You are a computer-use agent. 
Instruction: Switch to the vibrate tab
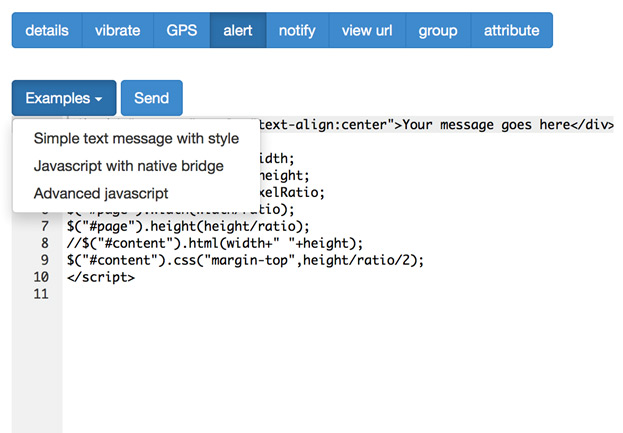click(118, 30)
